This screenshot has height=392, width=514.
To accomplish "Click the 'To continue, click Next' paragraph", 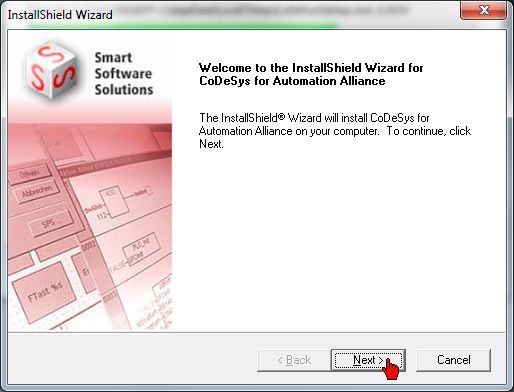I will [335, 131].
